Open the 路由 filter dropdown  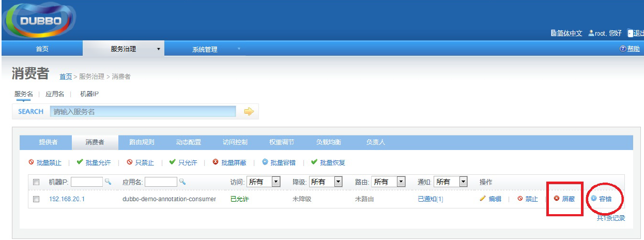coord(388,182)
